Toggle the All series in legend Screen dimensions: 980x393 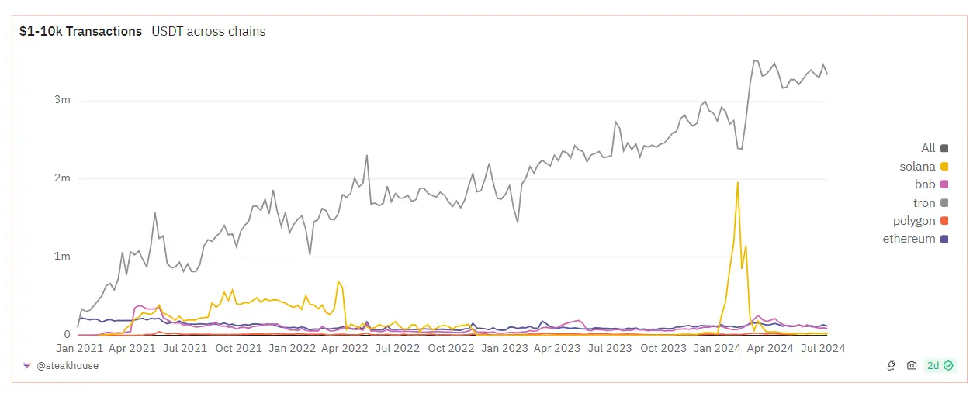[934, 148]
